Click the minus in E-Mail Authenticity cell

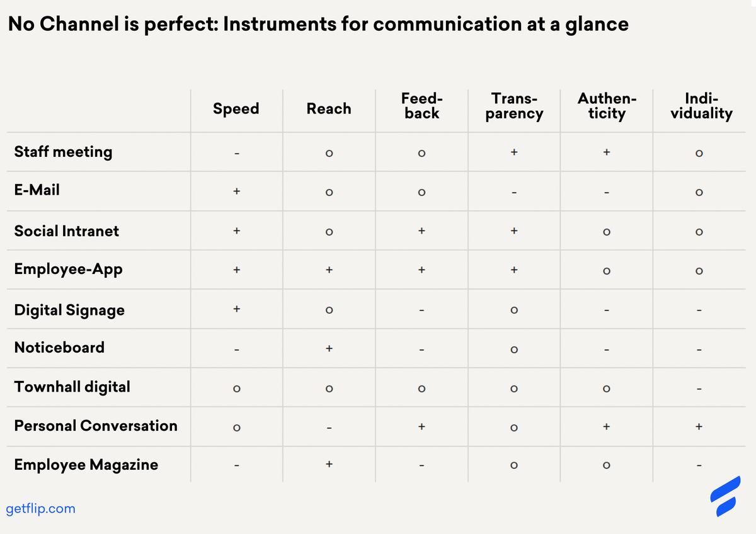pyautogui.click(x=606, y=193)
